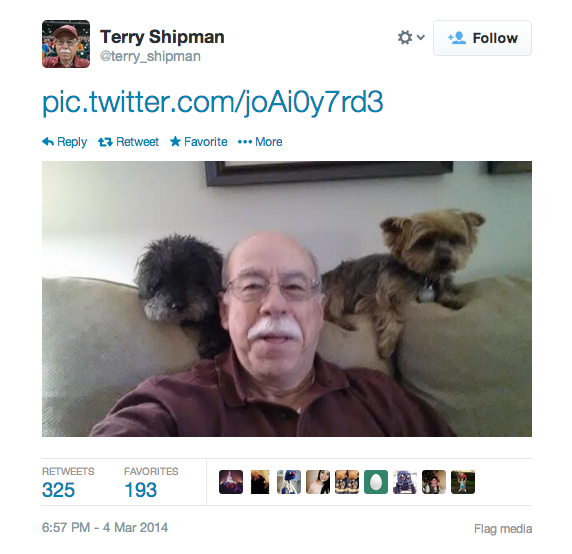View the 325 retweets list
This screenshot has width=572, height=554.
coord(68,483)
